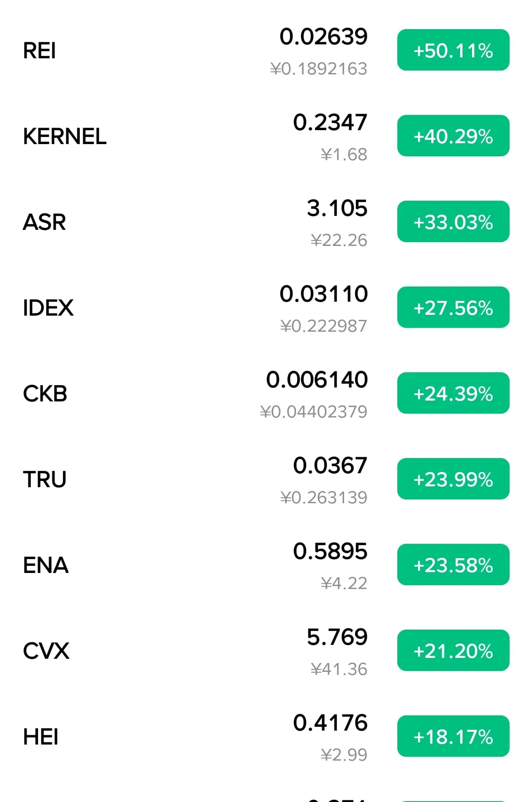Tap the +33.03% change badge
Image resolution: width=532 pixels, height=802 pixels.
click(x=453, y=222)
